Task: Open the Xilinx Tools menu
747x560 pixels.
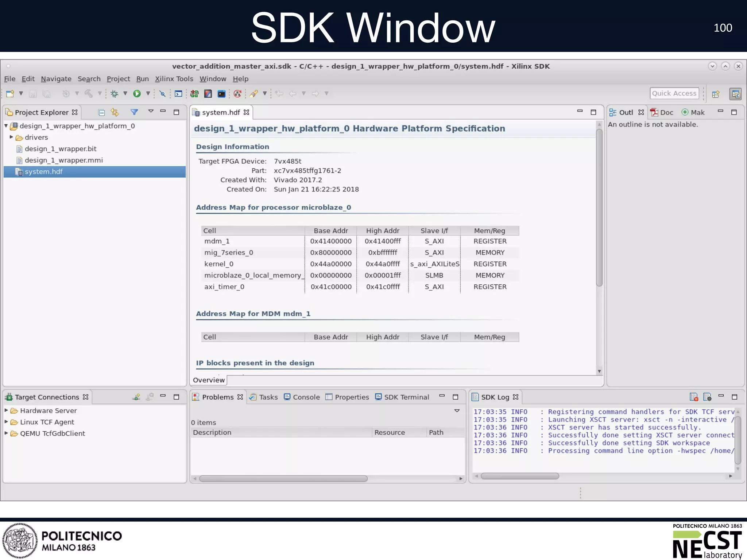Action: point(174,79)
